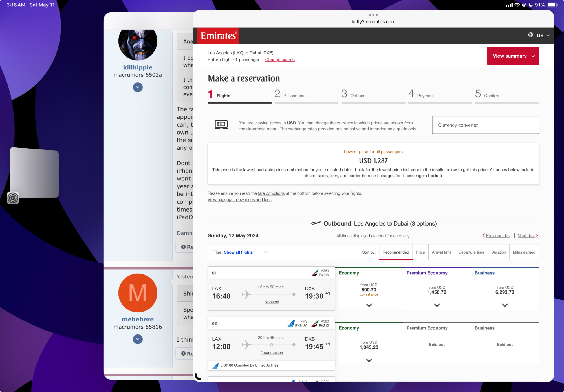Image resolution: width=564 pixels, height=392 pixels.
Task: Click the Premium Economy Sold out cell
Action: (437, 344)
